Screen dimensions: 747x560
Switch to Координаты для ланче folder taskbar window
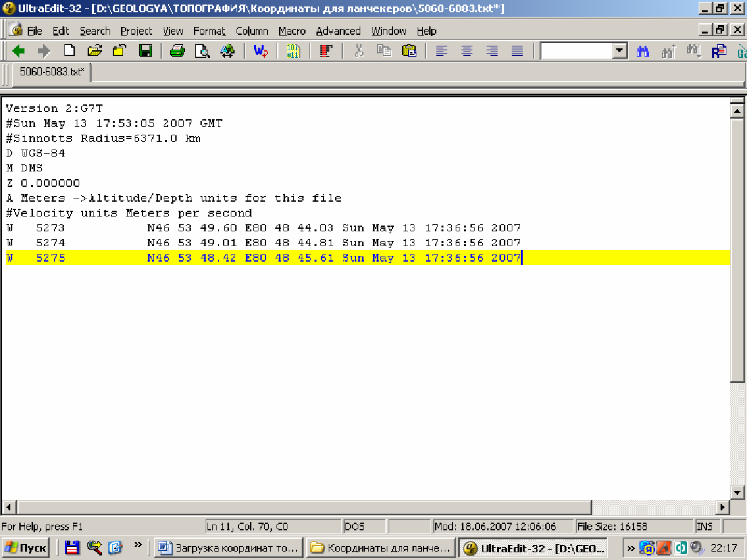click(x=380, y=548)
